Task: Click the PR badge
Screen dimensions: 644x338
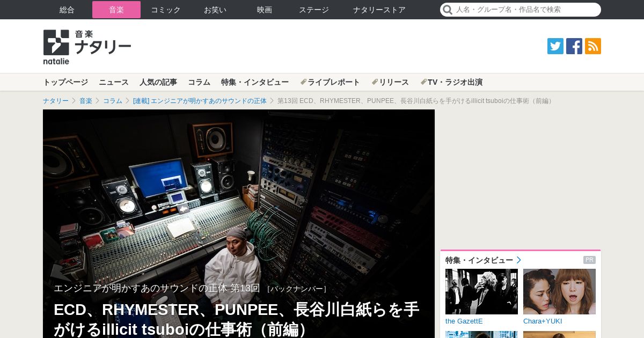Action: pyautogui.click(x=589, y=260)
